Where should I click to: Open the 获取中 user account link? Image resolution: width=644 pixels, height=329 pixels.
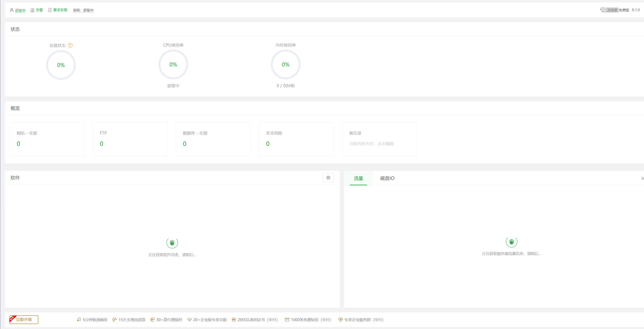click(x=20, y=11)
